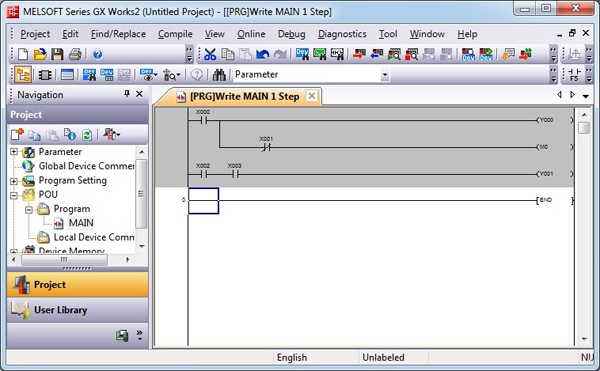Expand navigation buttons chevron near User Library
The image size is (600, 371).
pos(139,335)
